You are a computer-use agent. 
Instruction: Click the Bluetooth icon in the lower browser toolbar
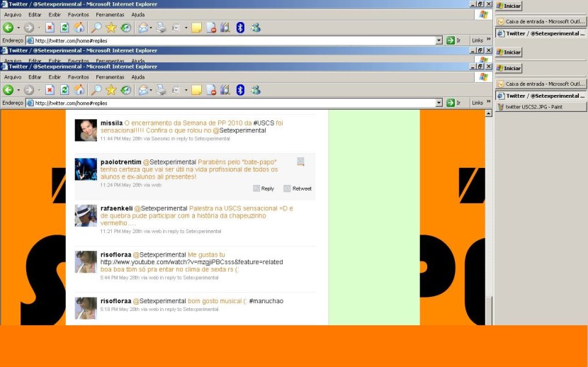[x=240, y=90]
